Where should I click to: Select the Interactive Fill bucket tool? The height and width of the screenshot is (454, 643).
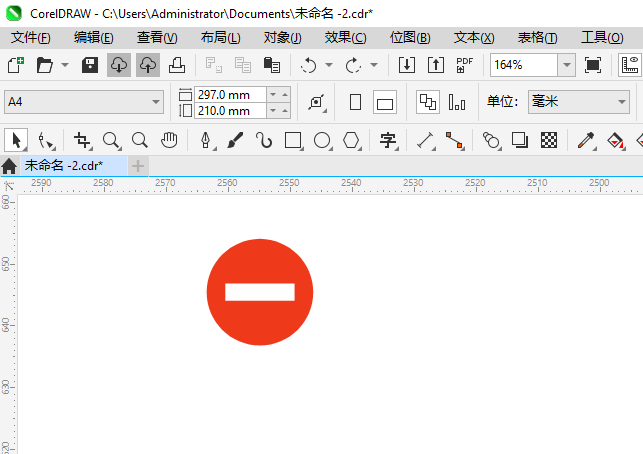(x=615, y=140)
